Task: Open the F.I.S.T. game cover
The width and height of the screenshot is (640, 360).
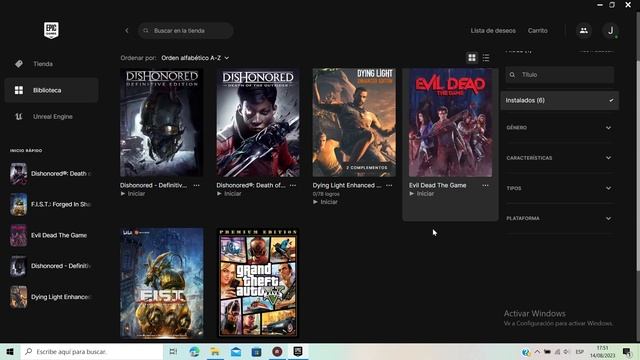Action: click(162, 283)
